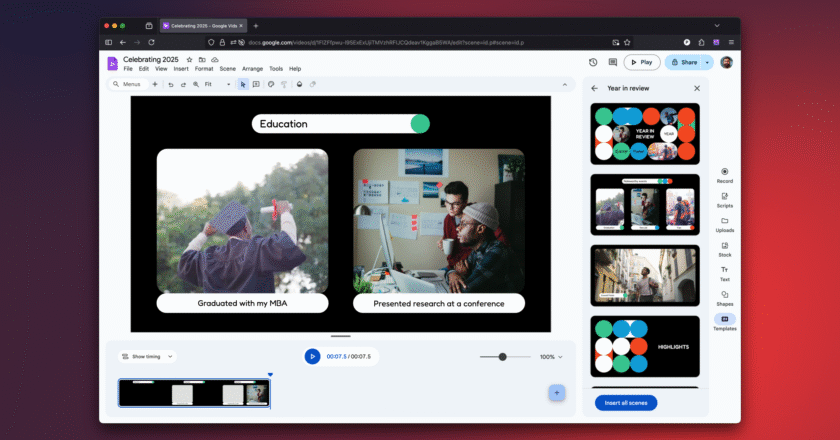The image size is (840, 440).
Task: Select the Shapes tool in sidebar
Action: pos(724,297)
